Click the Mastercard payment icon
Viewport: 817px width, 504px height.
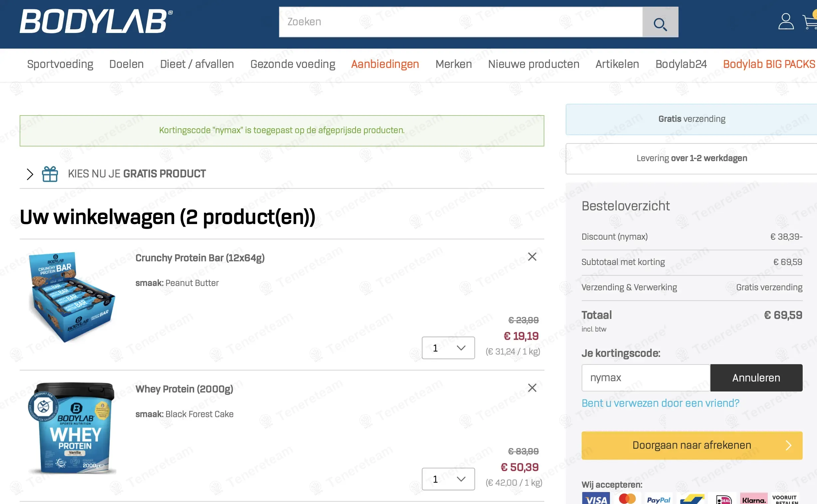[x=627, y=499]
